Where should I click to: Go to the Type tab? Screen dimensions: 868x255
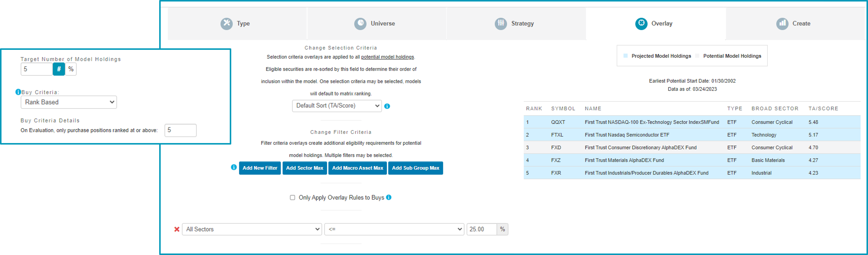click(237, 24)
